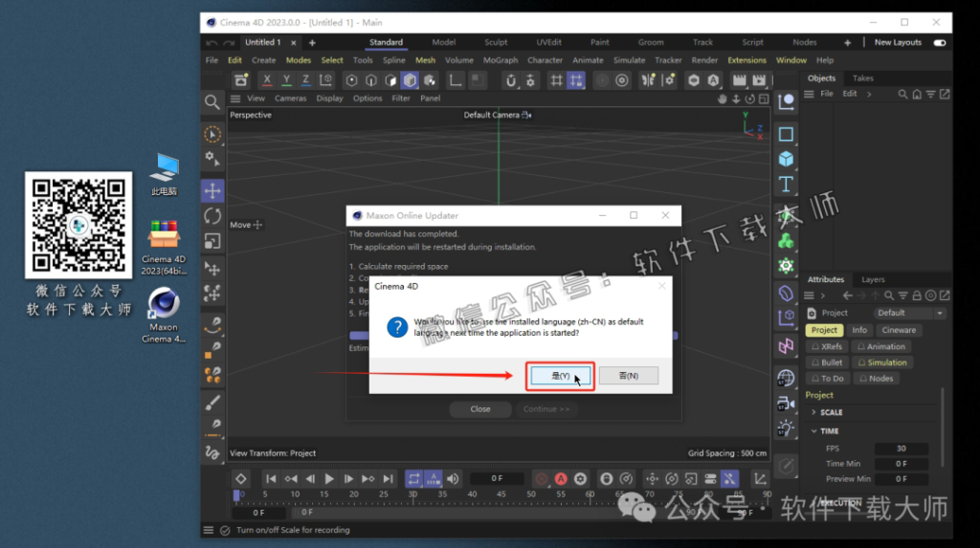The width and height of the screenshot is (980, 548).
Task: Click the Objects panel search icon
Action: tap(902, 94)
